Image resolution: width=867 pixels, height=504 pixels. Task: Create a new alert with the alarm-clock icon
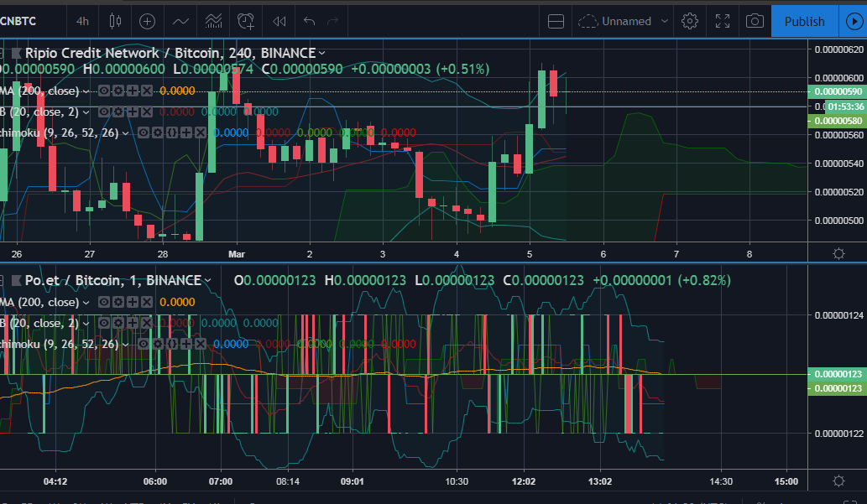(x=246, y=22)
